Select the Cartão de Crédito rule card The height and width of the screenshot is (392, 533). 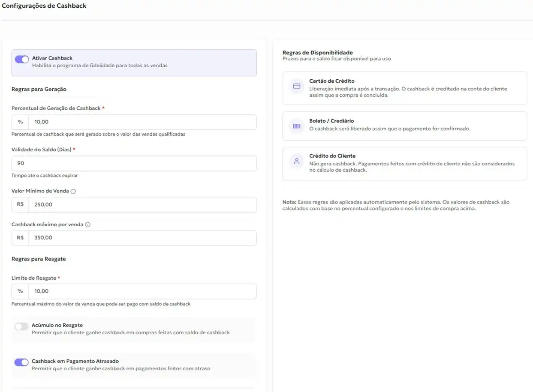pos(404,88)
